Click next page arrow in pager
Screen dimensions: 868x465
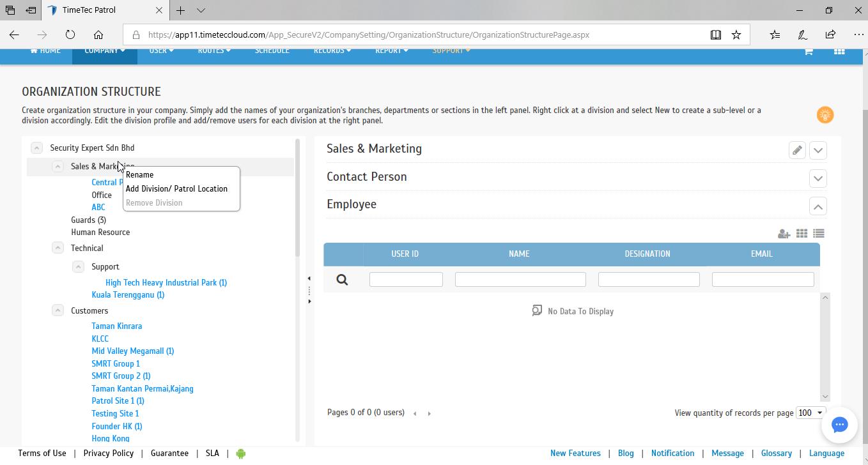click(x=429, y=413)
